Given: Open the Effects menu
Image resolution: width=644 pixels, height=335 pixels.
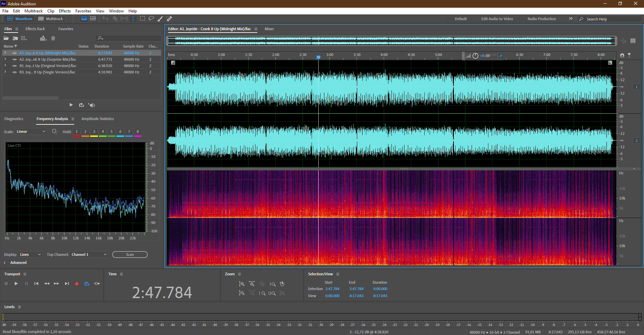Looking at the screenshot, I should [x=65, y=11].
